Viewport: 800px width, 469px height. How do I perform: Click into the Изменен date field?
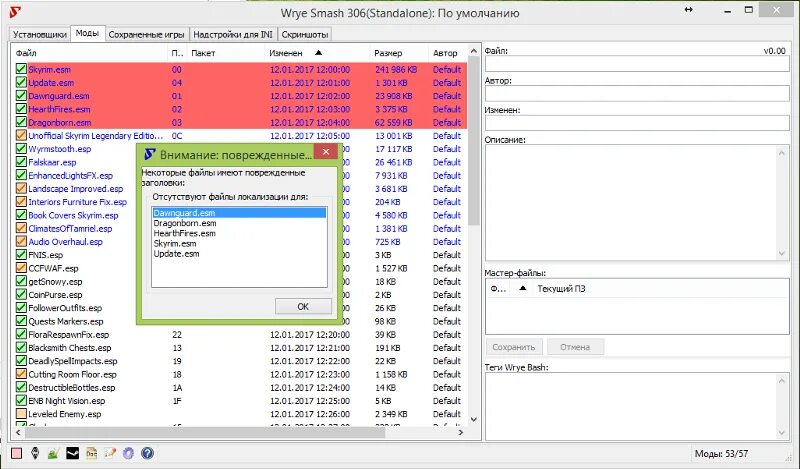click(637, 122)
